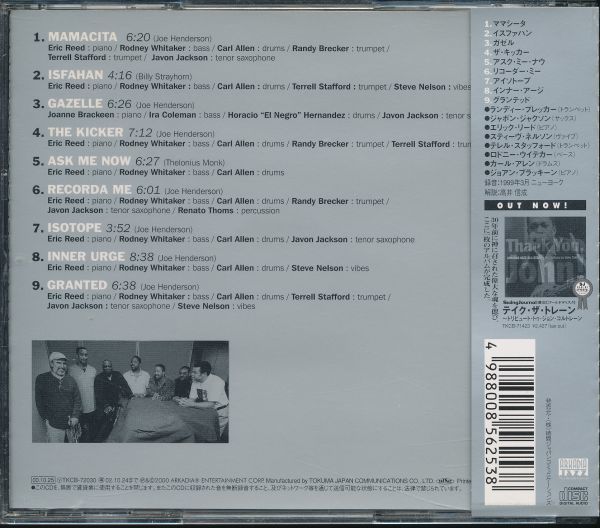This screenshot has width=600, height=528.
Task: Click the Swing Journal gold disc ribbon badge
Action: (x=583, y=293)
